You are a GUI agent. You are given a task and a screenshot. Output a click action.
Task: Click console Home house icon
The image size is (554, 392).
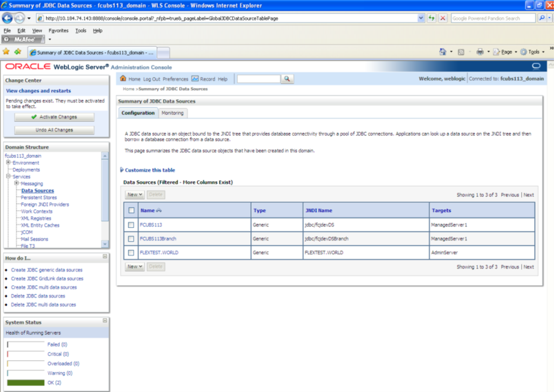(x=123, y=78)
